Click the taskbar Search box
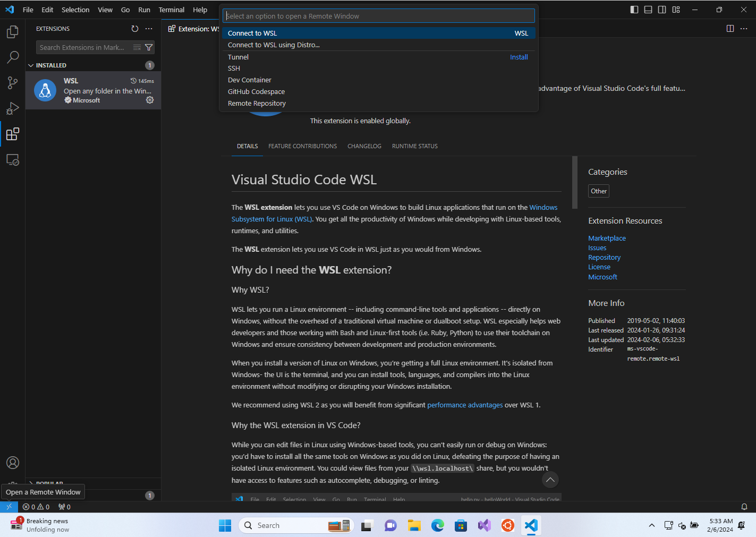Image resolution: width=756 pixels, height=537 pixels. [x=296, y=525]
